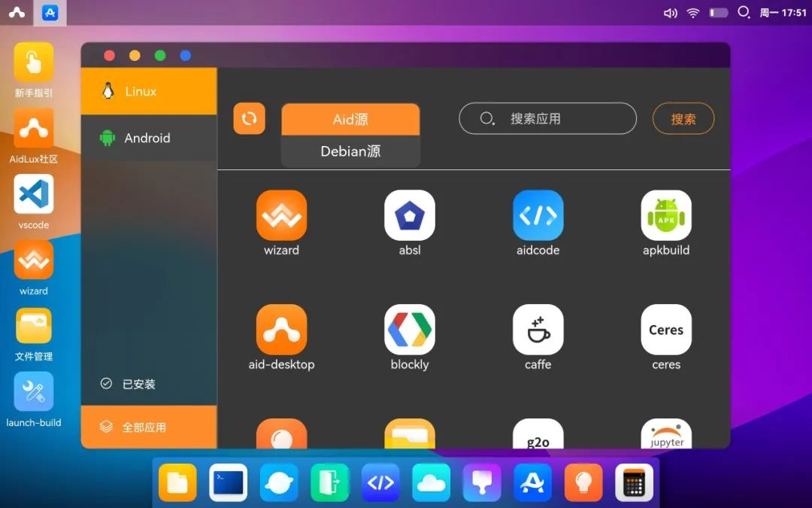Select the aid-desktop app icon
812x508 pixels.
281,330
